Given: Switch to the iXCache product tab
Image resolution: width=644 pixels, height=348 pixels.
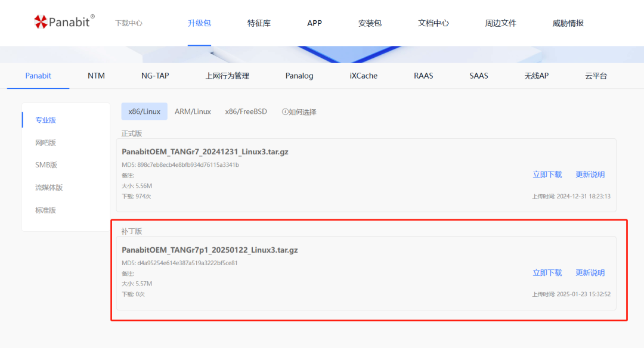Looking at the screenshot, I should coord(364,76).
